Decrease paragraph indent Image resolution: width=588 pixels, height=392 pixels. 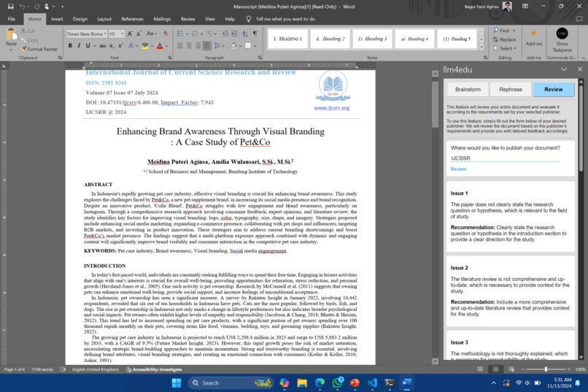click(225, 34)
